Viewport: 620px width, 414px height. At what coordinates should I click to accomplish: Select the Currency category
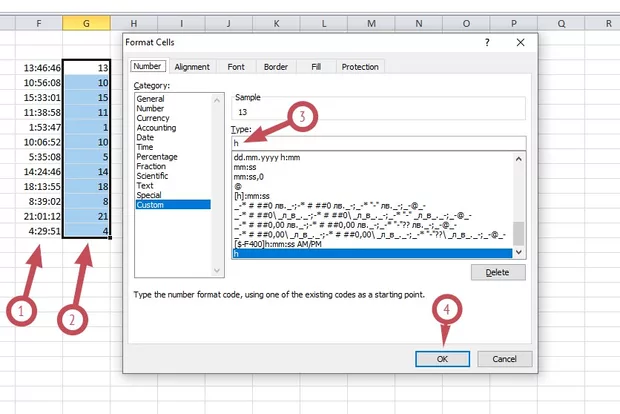(x=153, y=118)
